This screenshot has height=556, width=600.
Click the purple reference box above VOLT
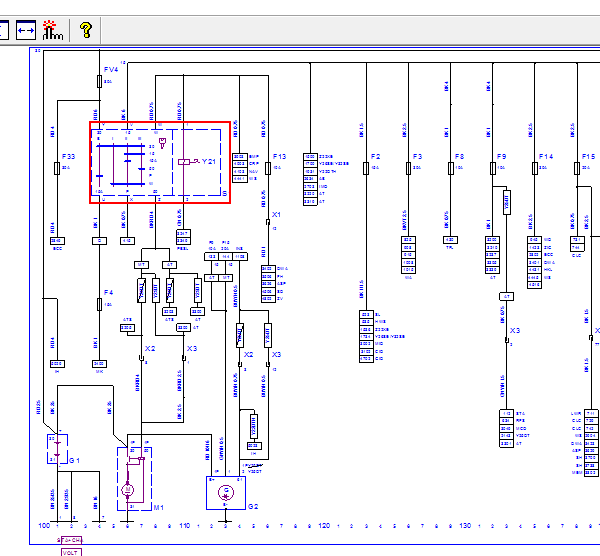coord(71,540)
